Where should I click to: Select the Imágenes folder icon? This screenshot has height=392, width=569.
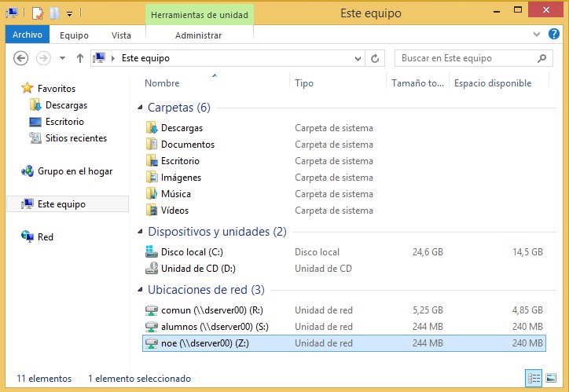(152, 178)
